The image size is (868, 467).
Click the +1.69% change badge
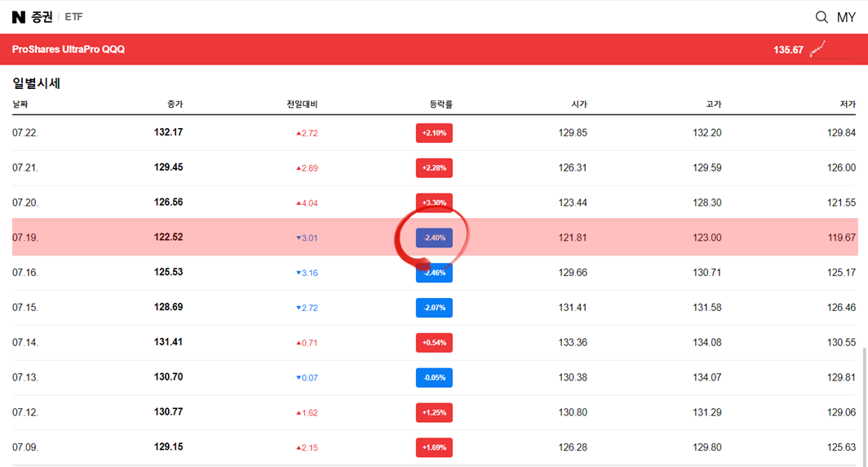(x=434, y=447)
